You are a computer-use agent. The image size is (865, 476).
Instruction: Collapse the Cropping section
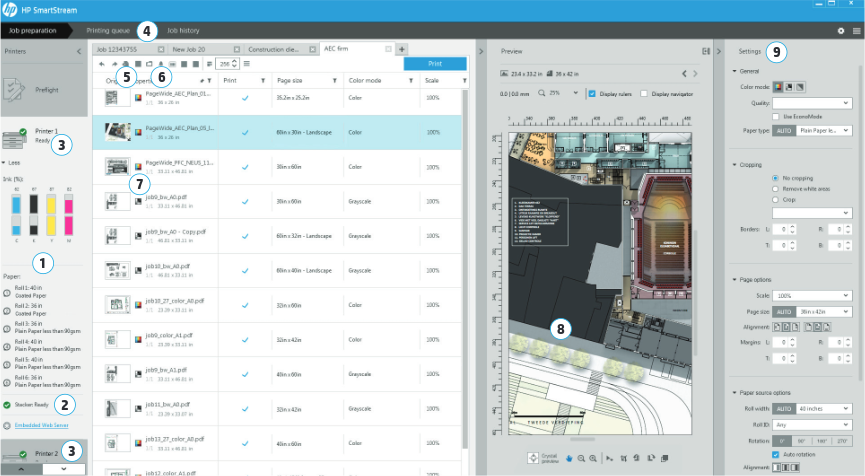(x=735, y=164)
